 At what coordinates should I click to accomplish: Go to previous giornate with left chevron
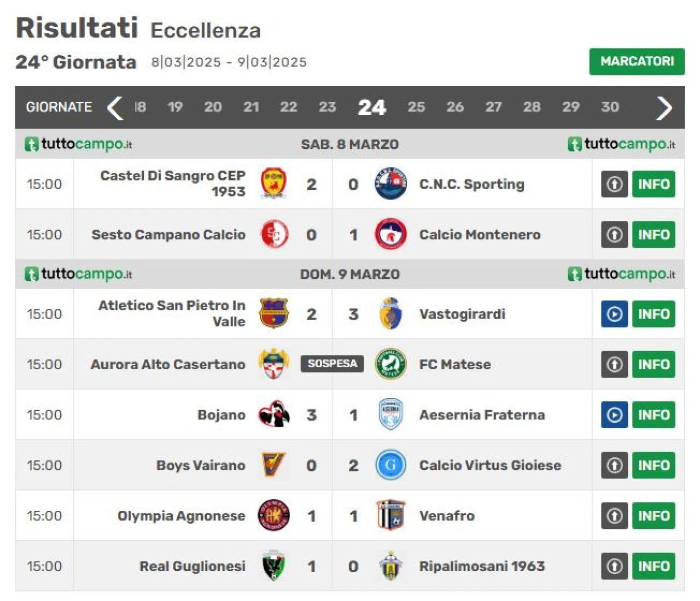115,108
